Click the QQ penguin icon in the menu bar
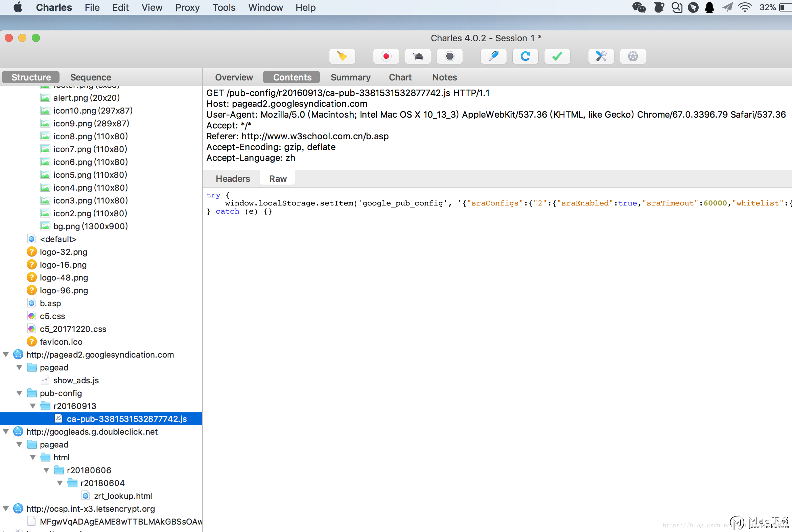The height and width of the screenshot is (532, 792). pyautogui.click(x=709, y=7)
